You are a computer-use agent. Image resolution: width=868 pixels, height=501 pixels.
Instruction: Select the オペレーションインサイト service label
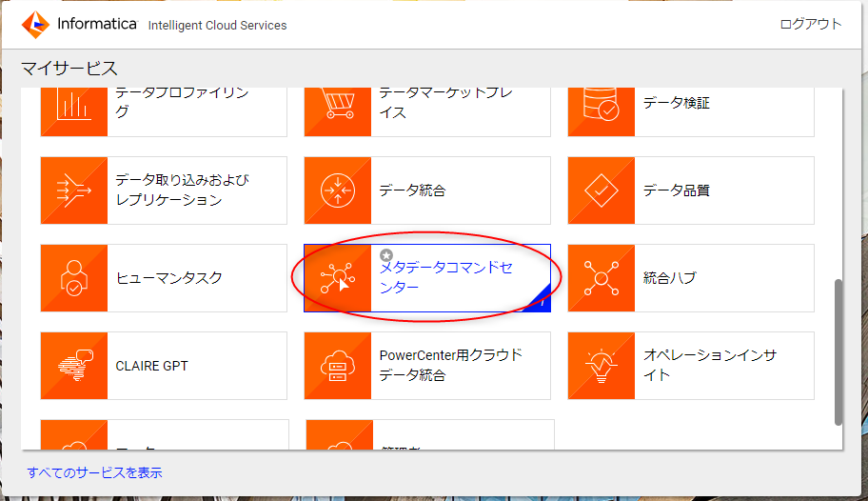710,365
